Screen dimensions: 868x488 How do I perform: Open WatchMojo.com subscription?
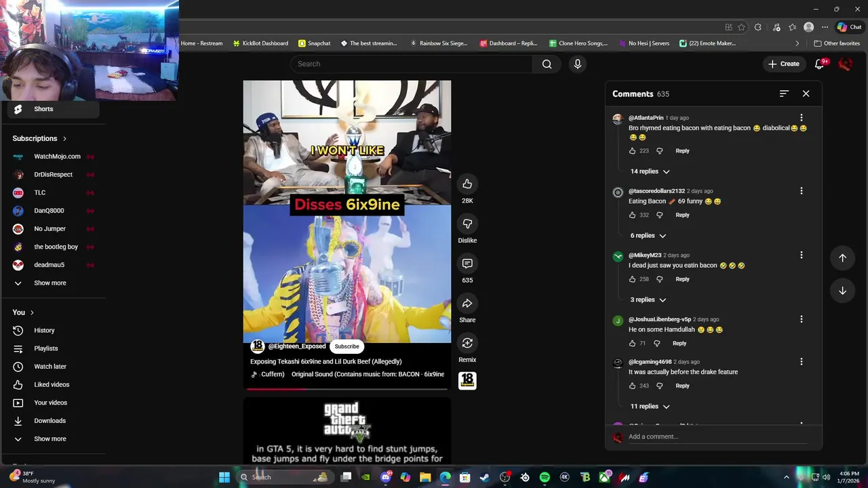53,157
